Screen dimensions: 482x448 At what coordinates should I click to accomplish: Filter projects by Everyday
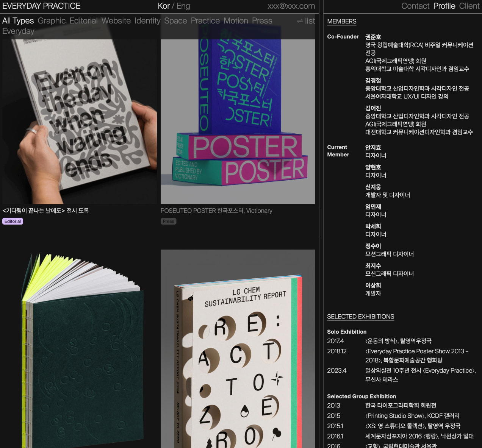18,31
